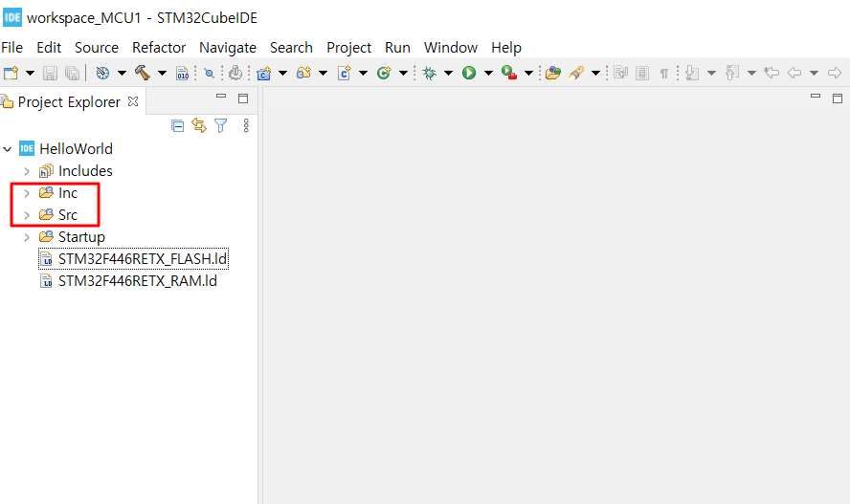Open the Refactor menu
Image resolution: width=850 pixels, height=504 pixels.
point(159,48)
